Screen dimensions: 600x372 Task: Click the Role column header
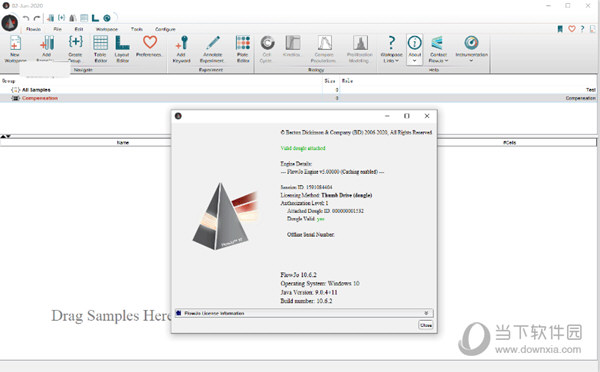click(x=347, y=81)
